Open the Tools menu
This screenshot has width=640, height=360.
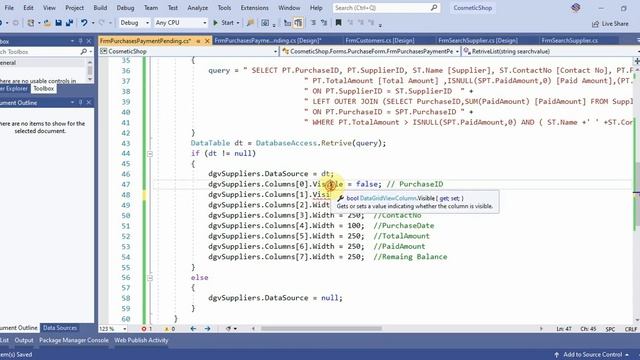pos(224,8)
